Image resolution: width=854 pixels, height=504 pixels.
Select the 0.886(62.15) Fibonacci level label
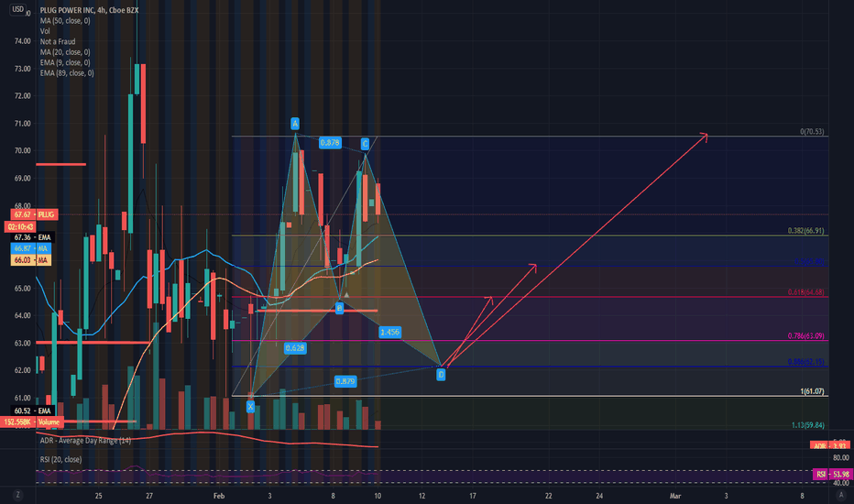click(x=805, y=362)
